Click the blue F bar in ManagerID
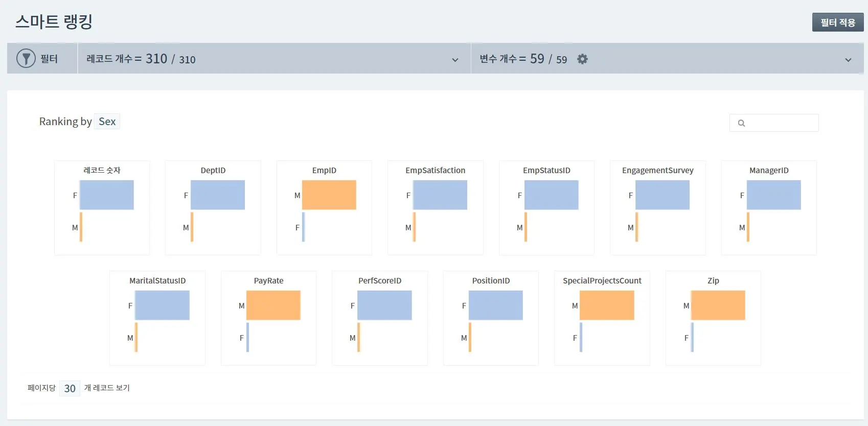The image size is (868, 426). pos(773,195)
